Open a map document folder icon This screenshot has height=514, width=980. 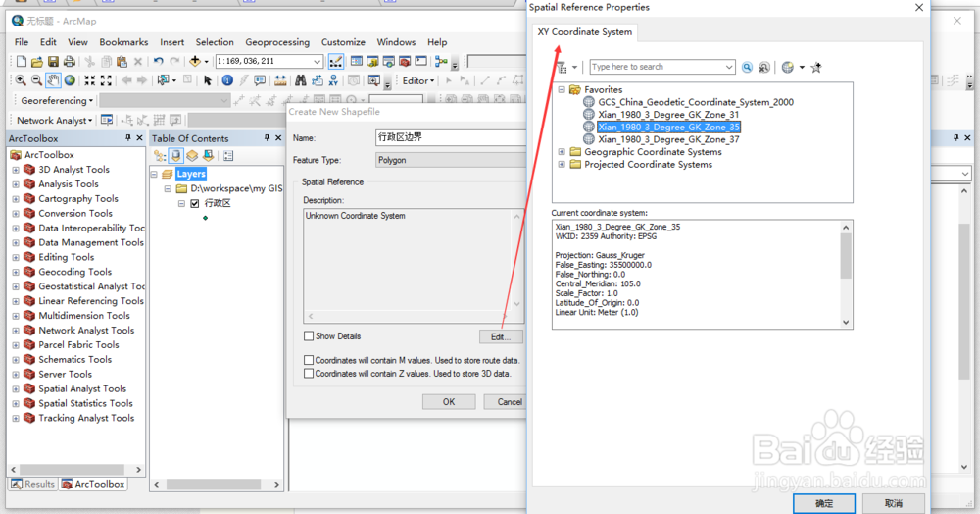[37, 61]
